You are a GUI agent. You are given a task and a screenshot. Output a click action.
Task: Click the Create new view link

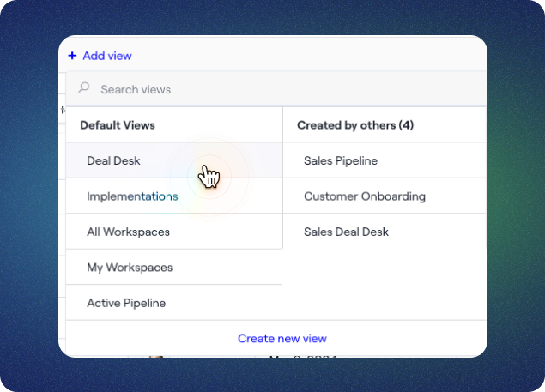click(282, 338)
